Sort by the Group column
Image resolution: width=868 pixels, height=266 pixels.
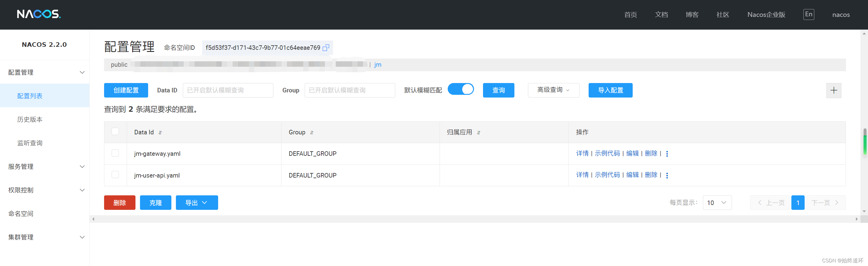(312, 133)
